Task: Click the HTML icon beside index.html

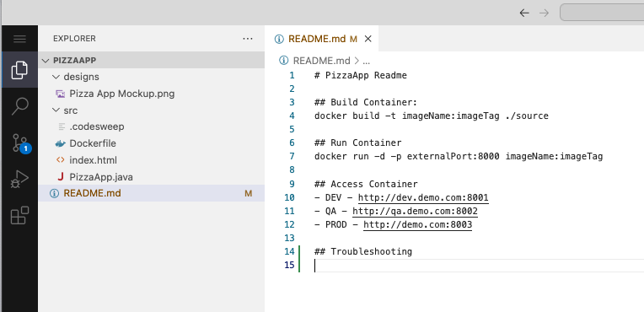Action: point(61,160)
